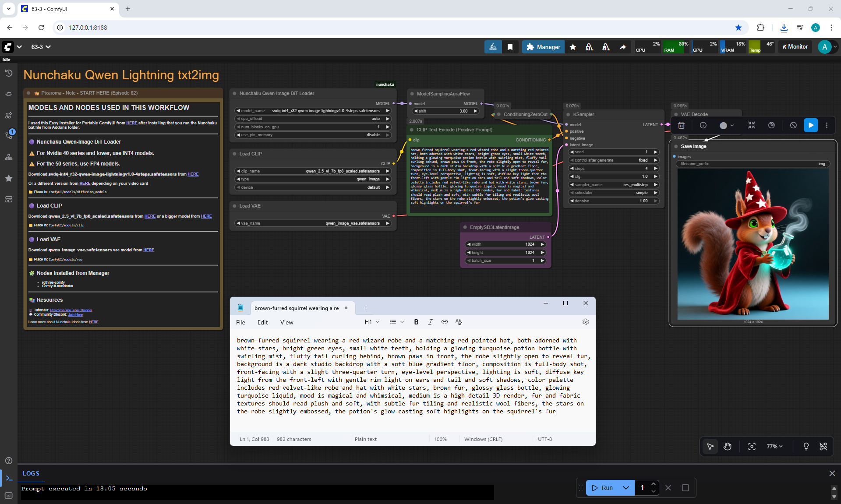This screenshot has width=841, height=504.
Task: Click the KSampler denoise slider
Action: tap(613, 201)
